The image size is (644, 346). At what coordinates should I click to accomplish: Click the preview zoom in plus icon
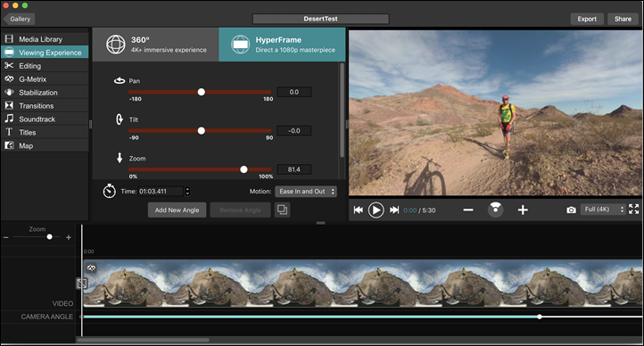523,210
